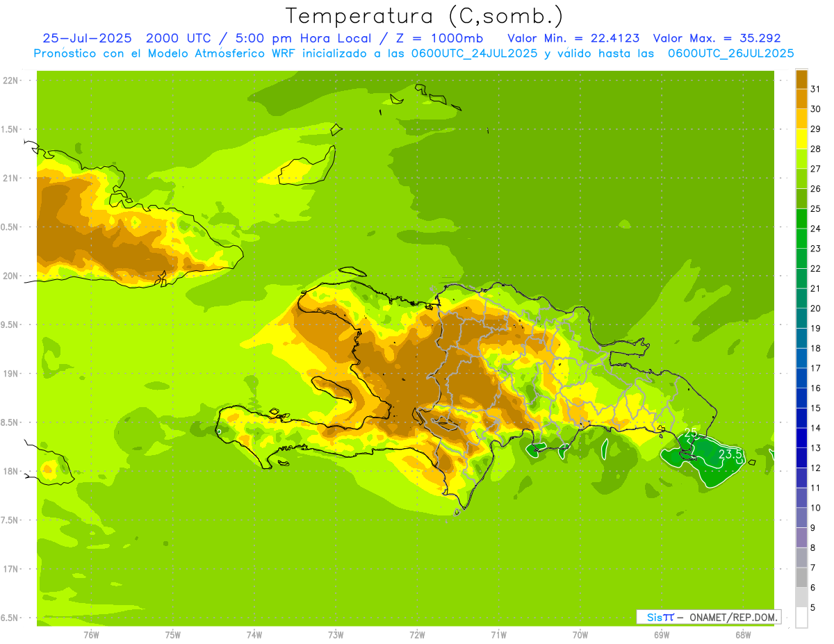The height and width of the screenshot is (644, 834).
Task: Click the "21N" latitude axis label
Action: tap(10, 178)
